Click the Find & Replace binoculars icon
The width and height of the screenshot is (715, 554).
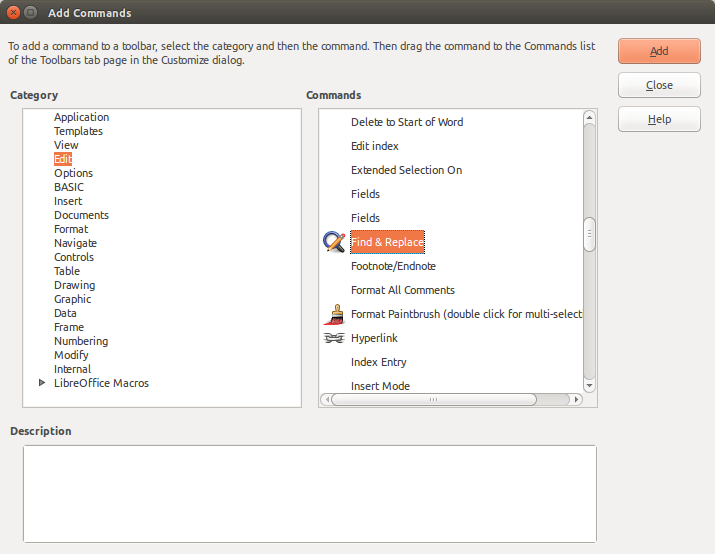coord(334,242)
